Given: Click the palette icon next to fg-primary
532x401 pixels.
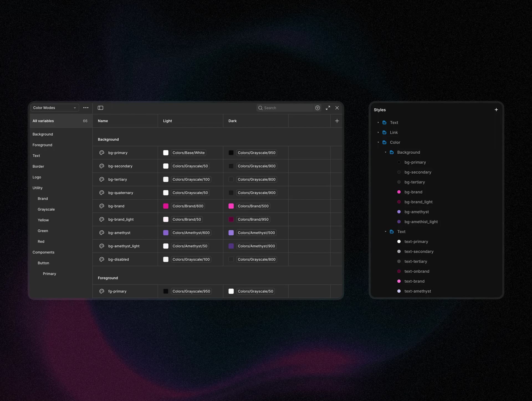Looking at the screenshot, I should click(101, 291).
